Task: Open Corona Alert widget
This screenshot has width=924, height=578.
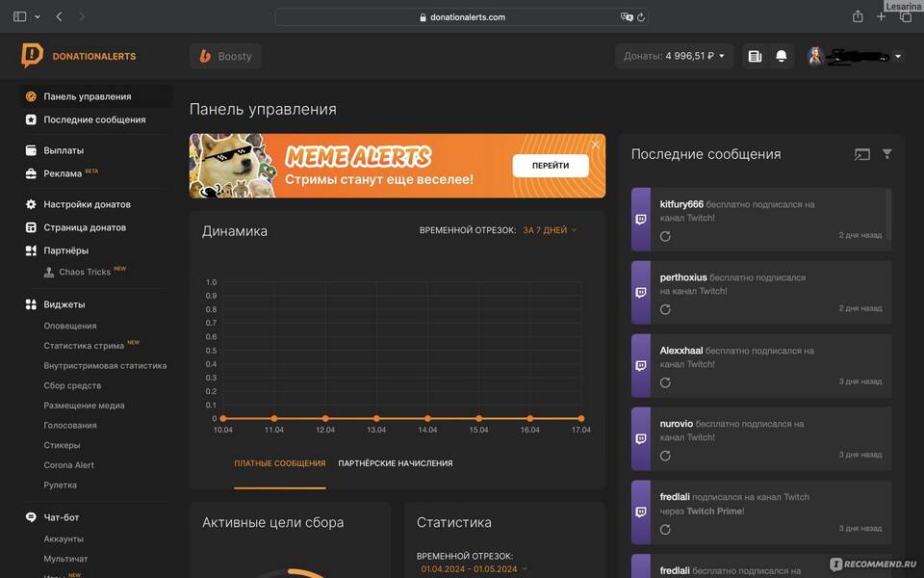Action: (69, 464)
